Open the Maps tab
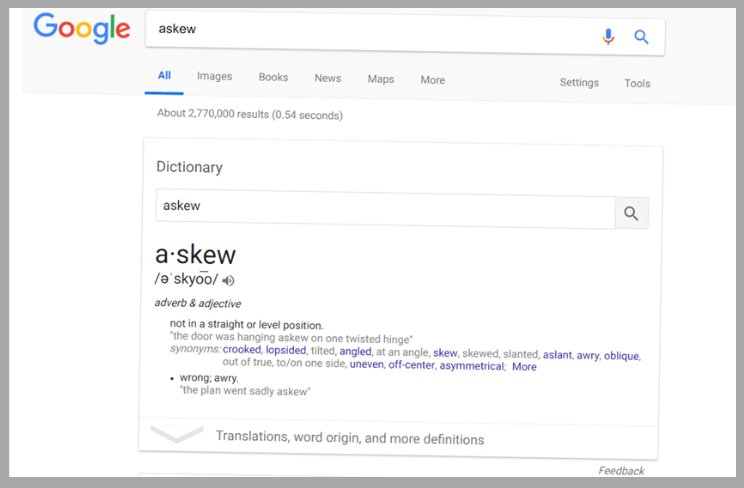This screenshot has width=744, height=488. click(x=380, y=79)
